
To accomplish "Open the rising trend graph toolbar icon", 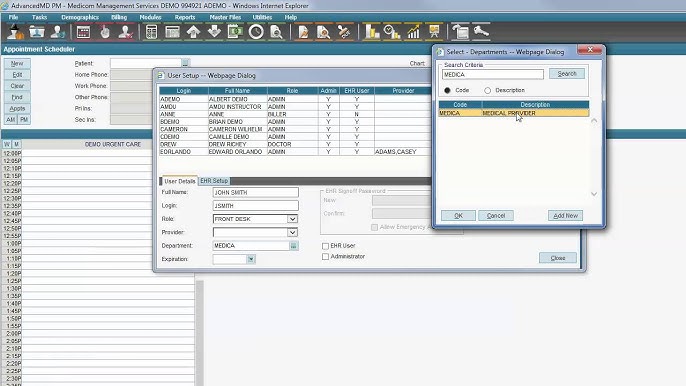I will click(413, 32).
